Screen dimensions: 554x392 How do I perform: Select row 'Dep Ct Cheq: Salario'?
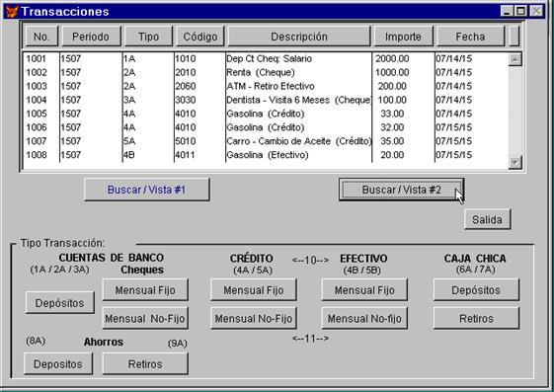(x=266, y=58)
